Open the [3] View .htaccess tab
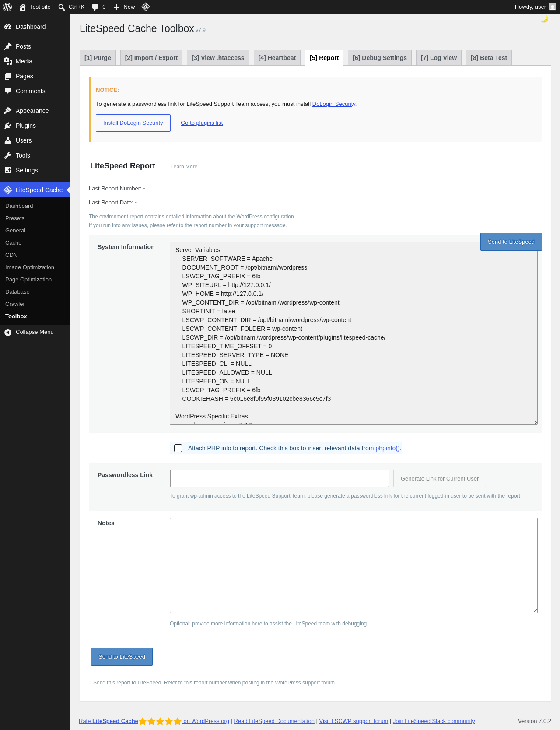Screen dimensions: 560x730 pyautogui.click(x=218, y=58)
